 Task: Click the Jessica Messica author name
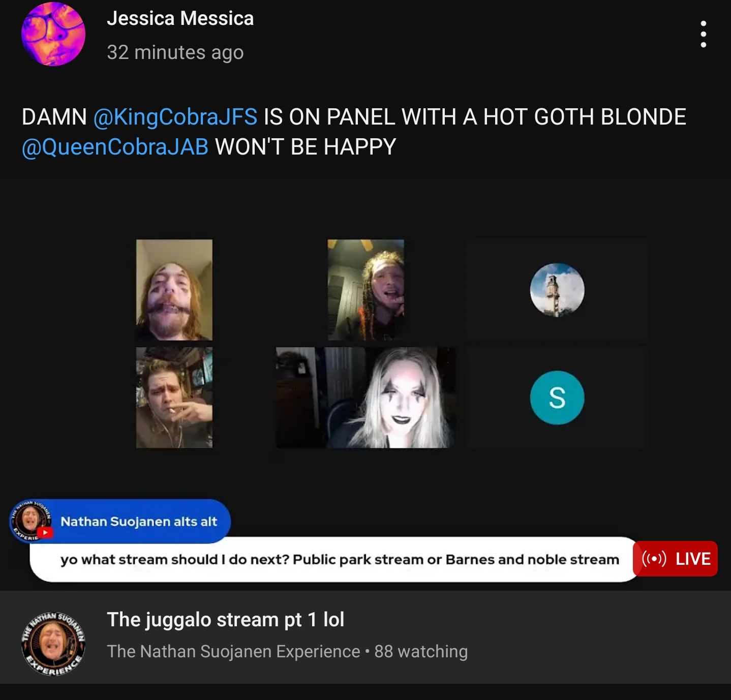coord(180,18)
